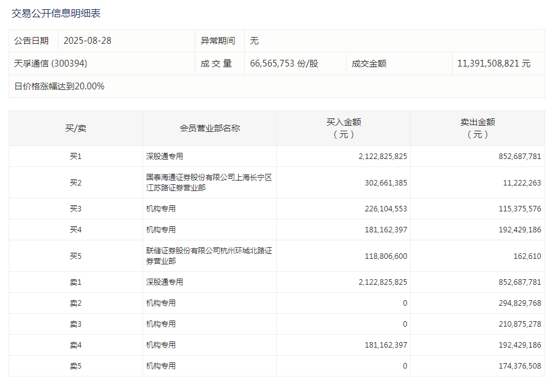Select trading volume 66,565,753 份/股

[284, 63]
